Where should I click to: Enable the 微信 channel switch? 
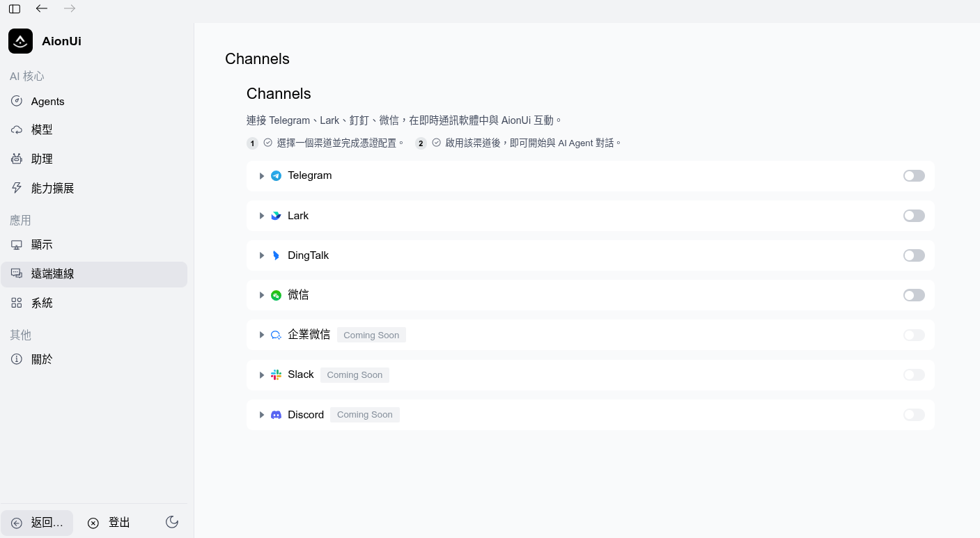pyautogui.click(x=914, y=295)
